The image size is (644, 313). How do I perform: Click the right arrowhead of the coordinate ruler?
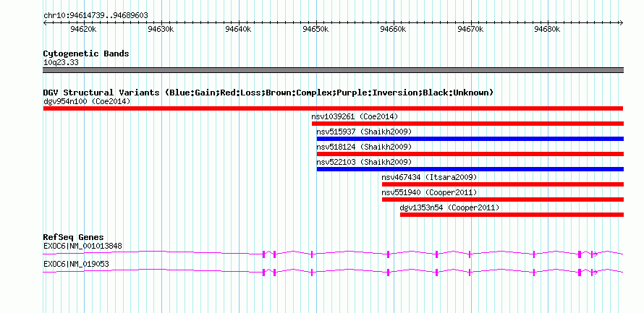tap(622, 23)
